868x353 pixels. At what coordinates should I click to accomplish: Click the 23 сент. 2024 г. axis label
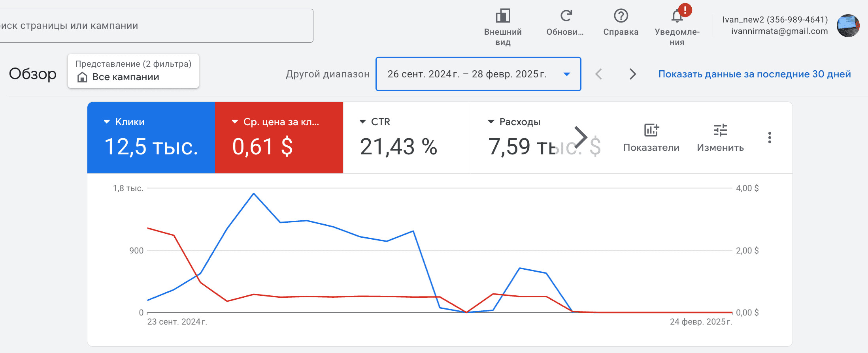[x=177, y=322]
